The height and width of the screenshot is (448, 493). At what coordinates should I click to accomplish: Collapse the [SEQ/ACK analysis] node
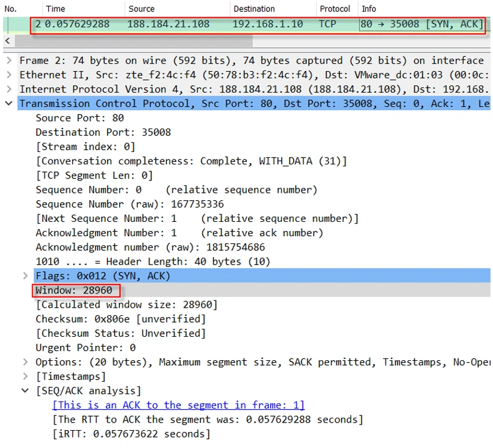(25, 391)
